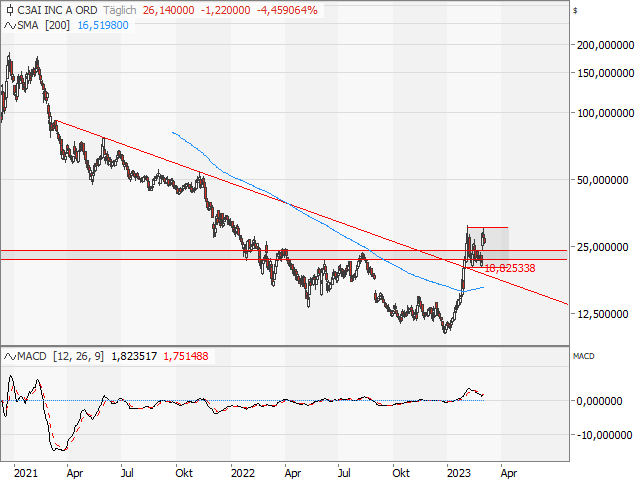640x480 pixels.
Task: Click the MACD axis title label
Action: [x=584, y=356]
